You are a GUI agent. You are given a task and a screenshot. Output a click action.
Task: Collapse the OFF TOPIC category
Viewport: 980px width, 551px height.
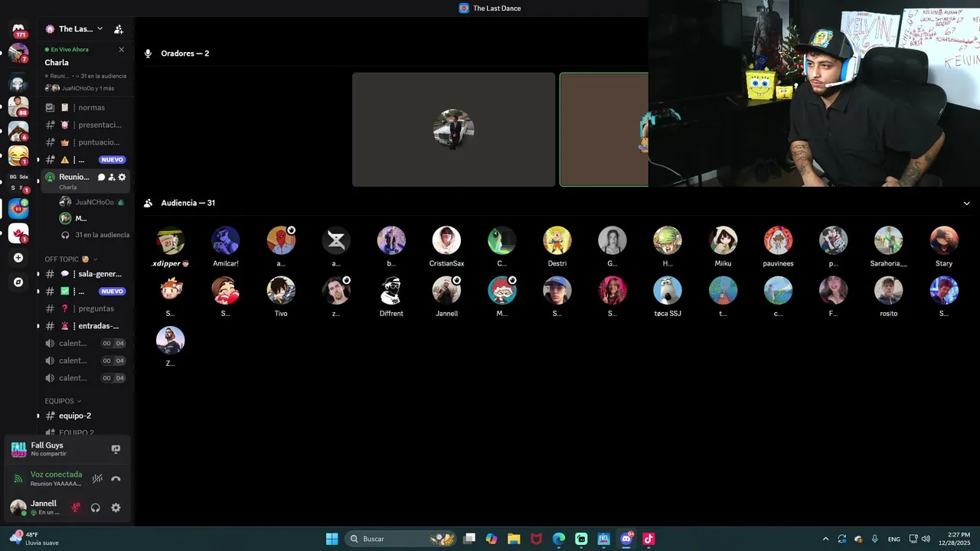(x=70, y=259)
